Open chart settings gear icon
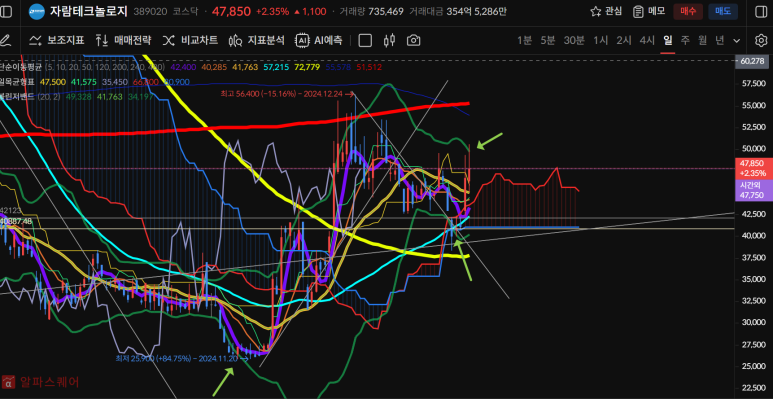This screenshot has height=399, width=773. point(761,40)
